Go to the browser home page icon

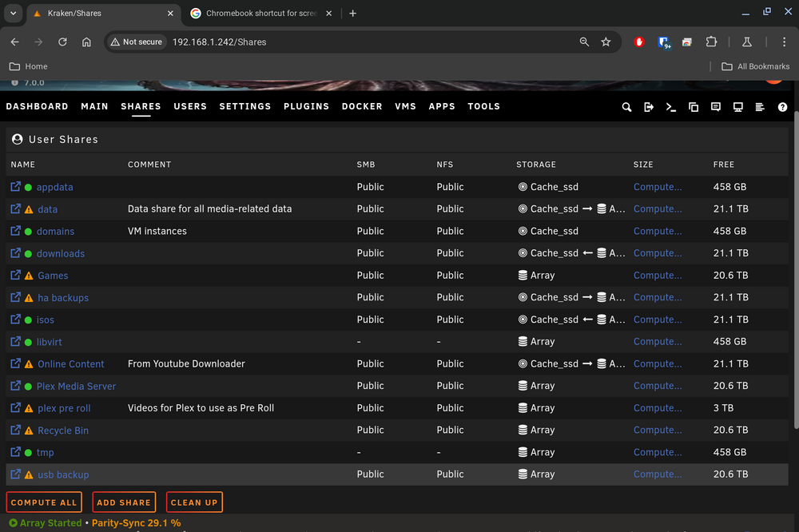click(86, 42)
